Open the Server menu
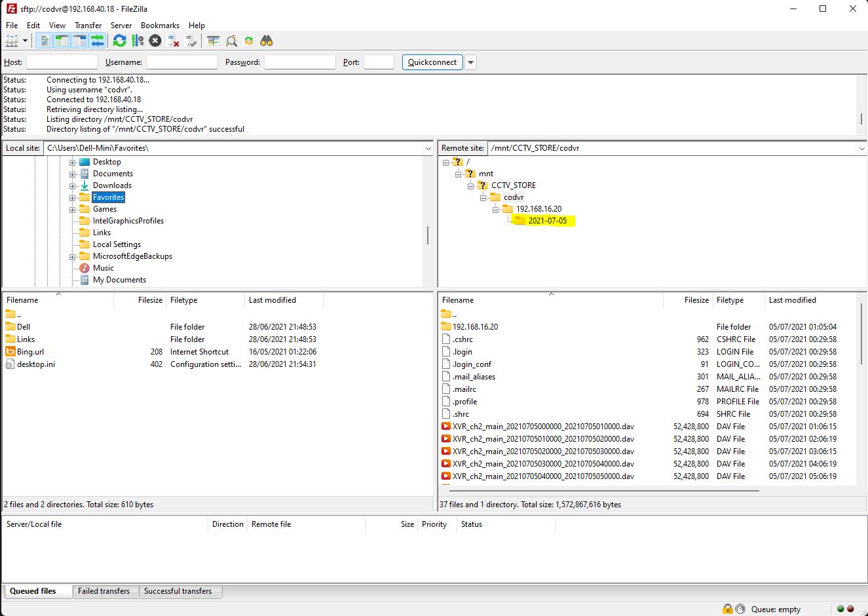Viewport: 868px width, 616px height. click(121, 25)
